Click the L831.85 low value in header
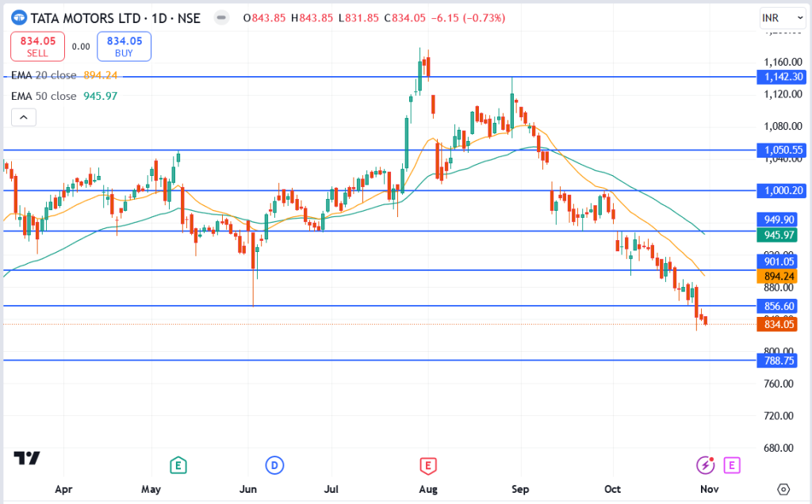This screenshot has width=812, height=504. tap(359, 18)
